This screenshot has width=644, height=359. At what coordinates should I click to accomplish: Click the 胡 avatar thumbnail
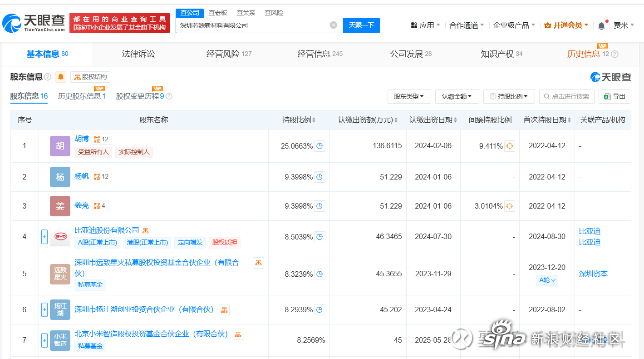(60, 146)
